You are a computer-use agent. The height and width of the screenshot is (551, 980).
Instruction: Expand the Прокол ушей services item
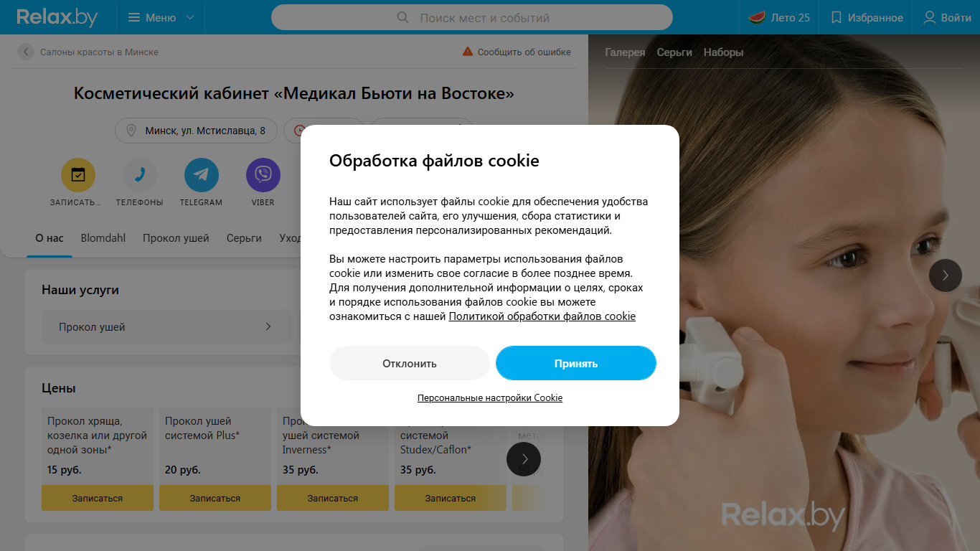point(166,326)
